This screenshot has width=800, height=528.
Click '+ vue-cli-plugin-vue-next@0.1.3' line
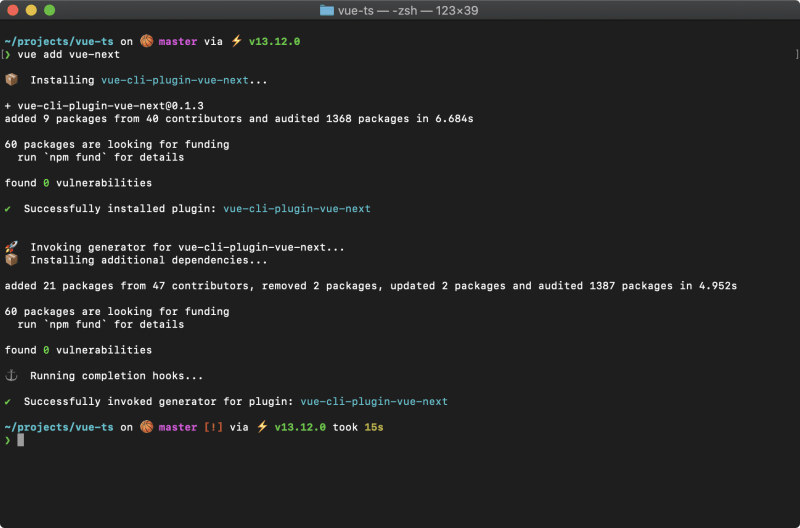coord(104,106)
